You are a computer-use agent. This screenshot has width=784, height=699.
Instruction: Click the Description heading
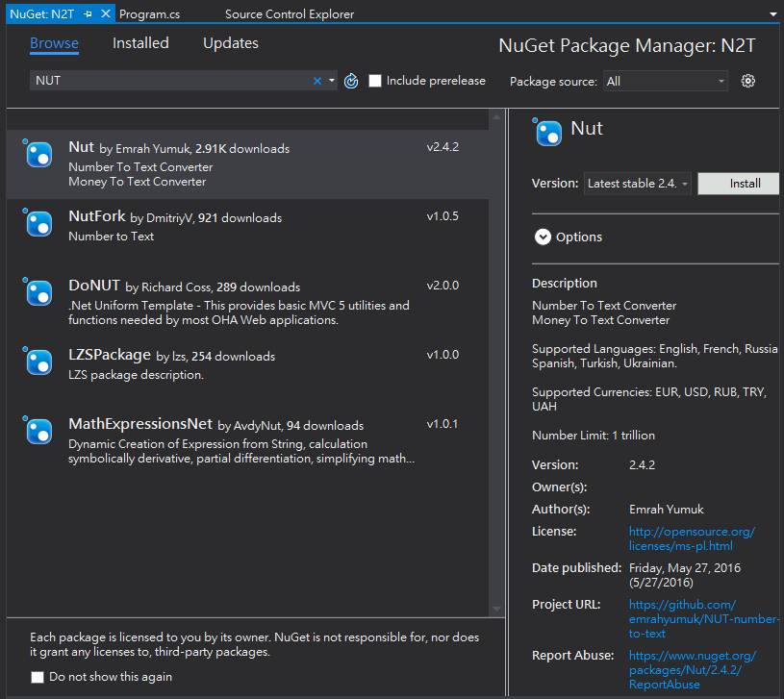(565, 284)
